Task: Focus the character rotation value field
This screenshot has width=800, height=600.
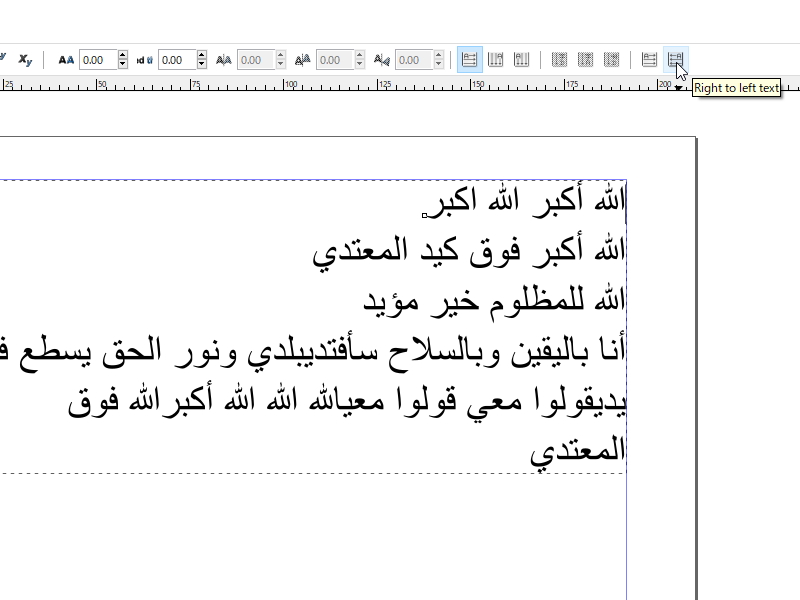Action: click(x=414, y=60)
